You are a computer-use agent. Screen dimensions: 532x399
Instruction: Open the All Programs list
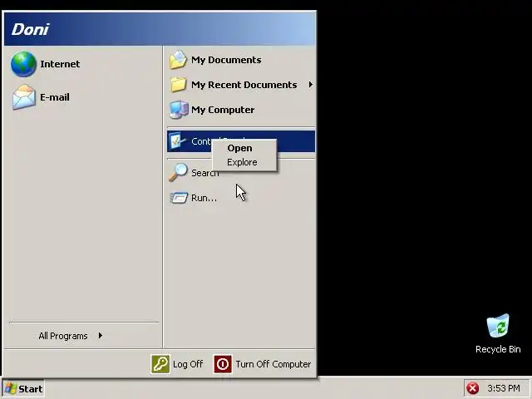[x=63, y=336]
